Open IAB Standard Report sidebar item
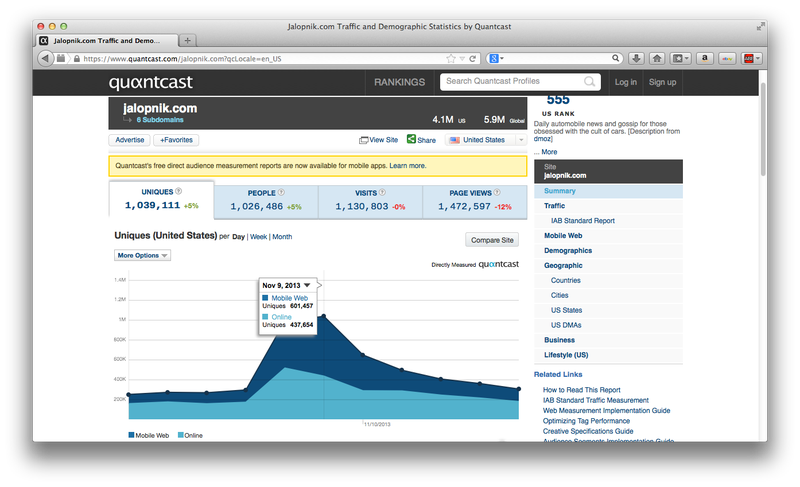 (608, 220)
